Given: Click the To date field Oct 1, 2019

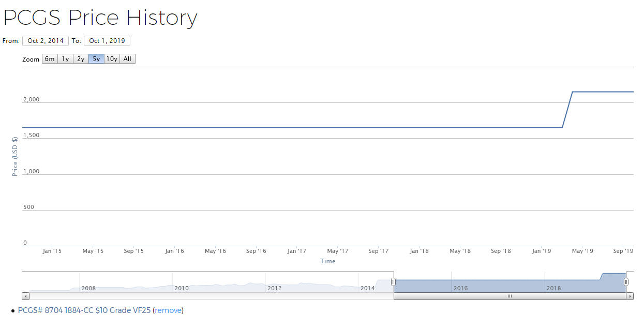Looking at the screenshot, I should click(x=107, y=41).
